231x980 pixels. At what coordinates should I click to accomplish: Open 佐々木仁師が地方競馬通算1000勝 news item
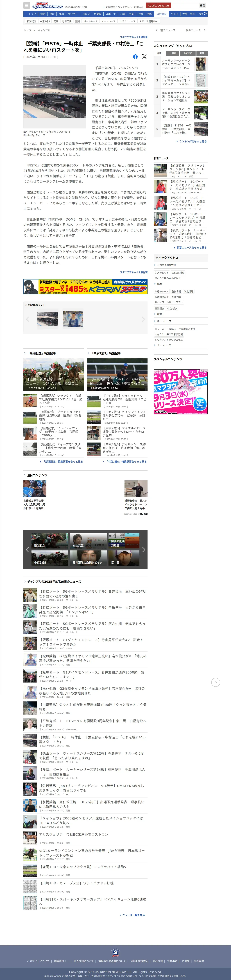85,708
